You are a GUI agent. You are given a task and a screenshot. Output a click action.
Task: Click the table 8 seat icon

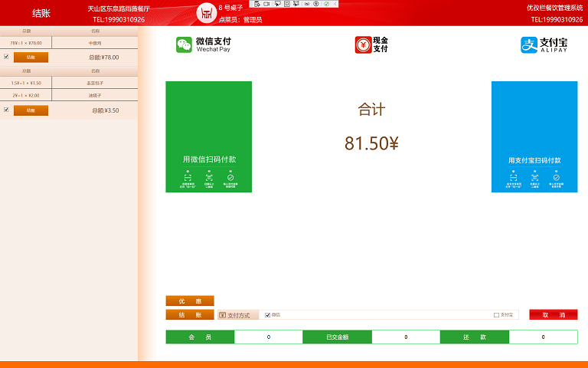click(x=207, y=13)
